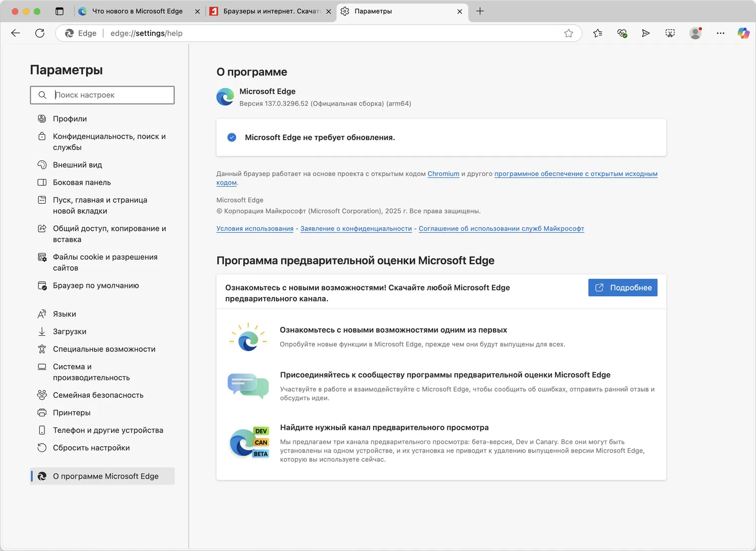Open the Copilot icon

coord(743,33)
